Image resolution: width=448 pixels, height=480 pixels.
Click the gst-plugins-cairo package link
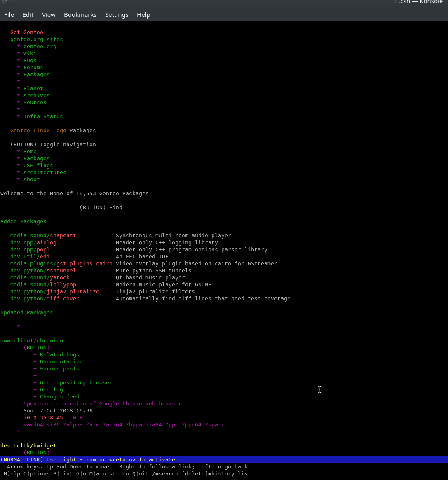[84, 264]
